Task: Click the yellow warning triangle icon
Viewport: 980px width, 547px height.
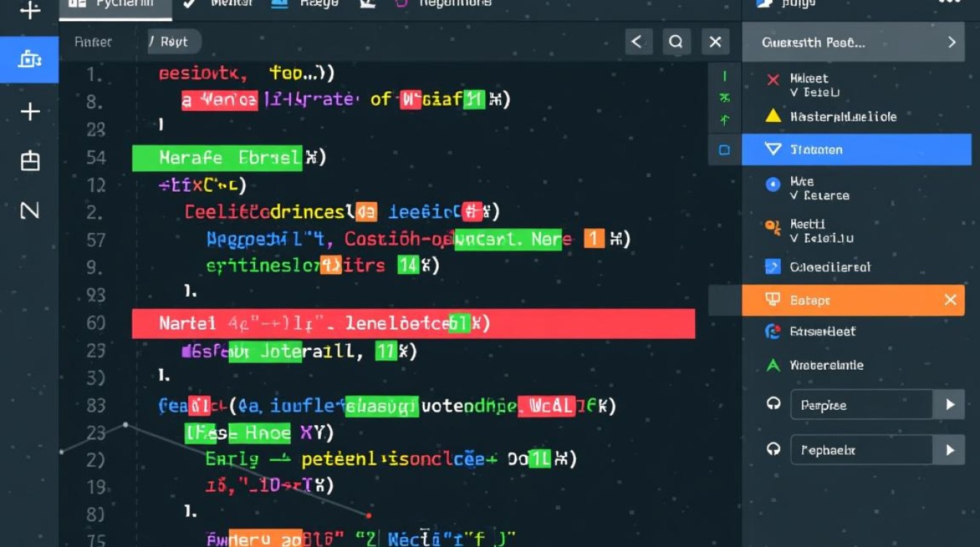Action: coord(773,115)
